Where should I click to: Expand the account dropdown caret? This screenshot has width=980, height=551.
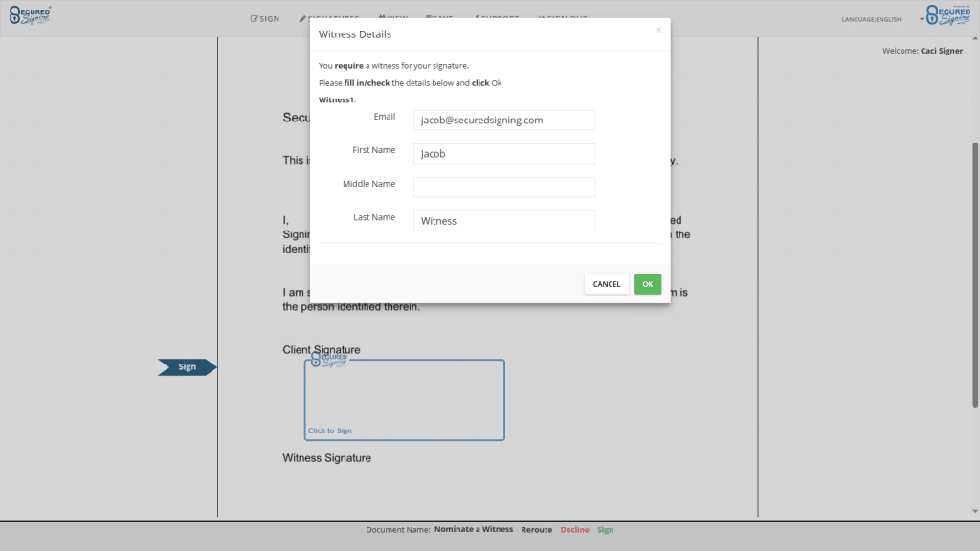click(922, 19)
